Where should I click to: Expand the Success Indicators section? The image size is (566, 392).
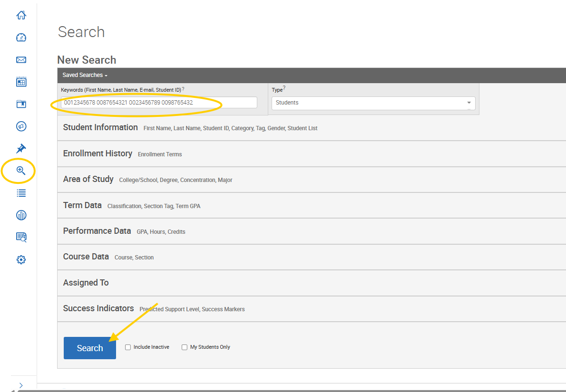pos(98,308)
